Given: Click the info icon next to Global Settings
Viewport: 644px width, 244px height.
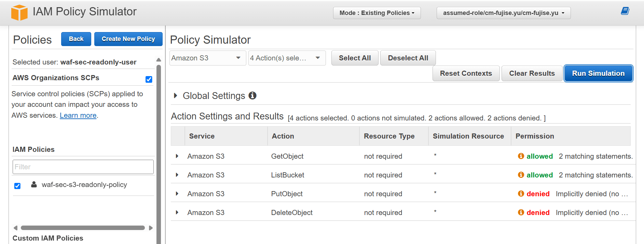Looking at the screenshot, I should (252, 96).
